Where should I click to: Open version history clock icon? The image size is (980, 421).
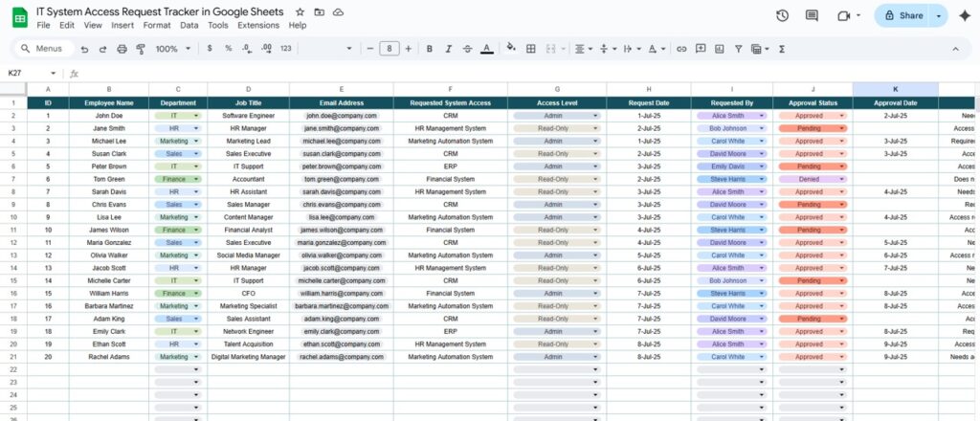pos(782,15)
